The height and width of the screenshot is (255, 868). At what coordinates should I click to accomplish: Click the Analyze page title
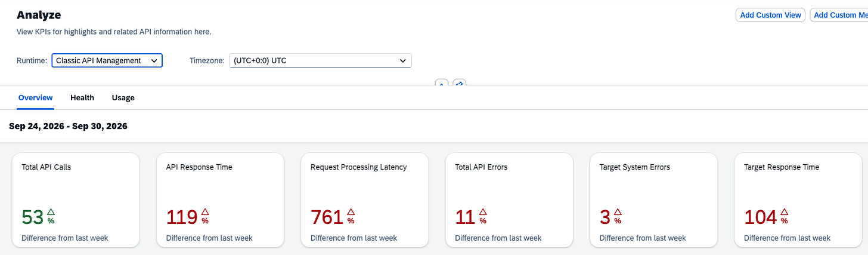click(x=39, y=15)
